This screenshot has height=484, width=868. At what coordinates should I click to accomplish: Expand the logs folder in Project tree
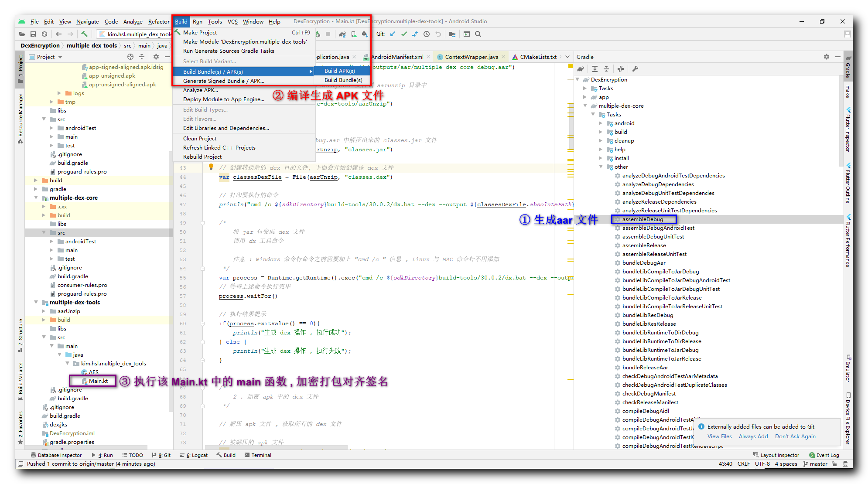[x=60, y=93]
